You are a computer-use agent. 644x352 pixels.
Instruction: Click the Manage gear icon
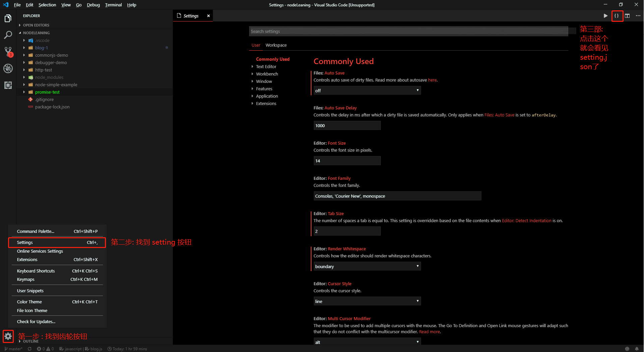(8, 336)
